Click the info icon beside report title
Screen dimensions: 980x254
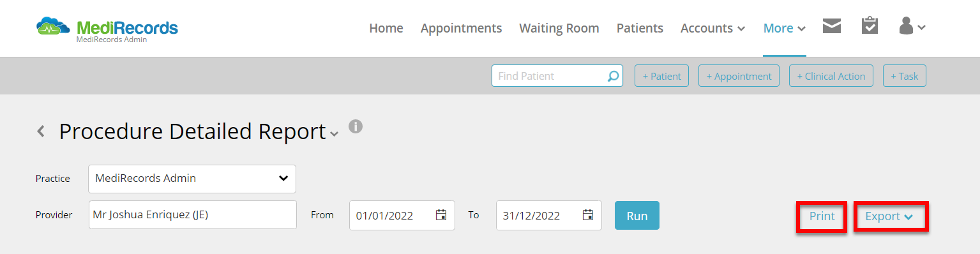click(x=356, y=126)
